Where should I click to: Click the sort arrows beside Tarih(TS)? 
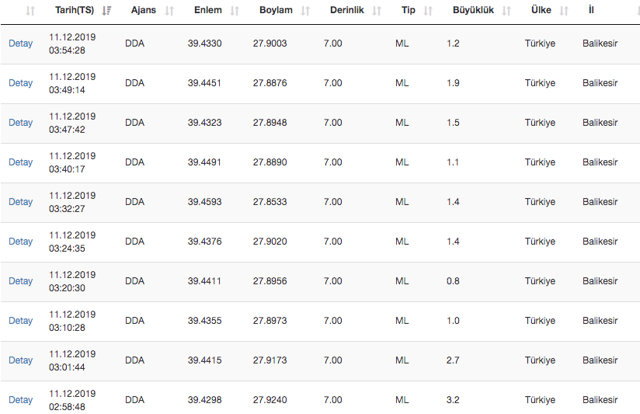point(107,10)
